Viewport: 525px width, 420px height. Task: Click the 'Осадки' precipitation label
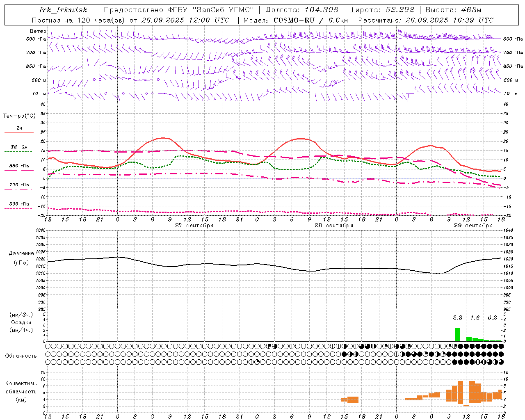click(21, 322)
